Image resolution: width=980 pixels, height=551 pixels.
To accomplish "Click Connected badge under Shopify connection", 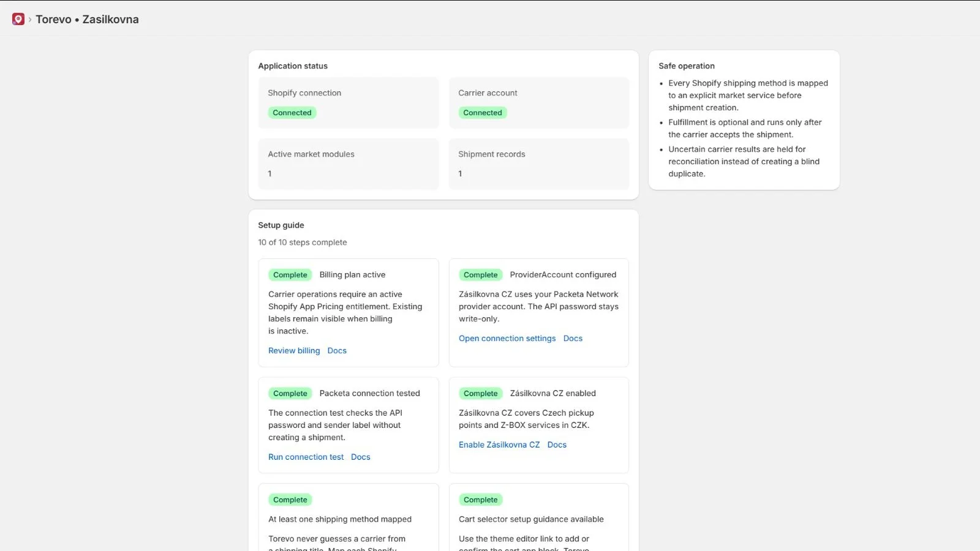I will [x=292, y=113].
